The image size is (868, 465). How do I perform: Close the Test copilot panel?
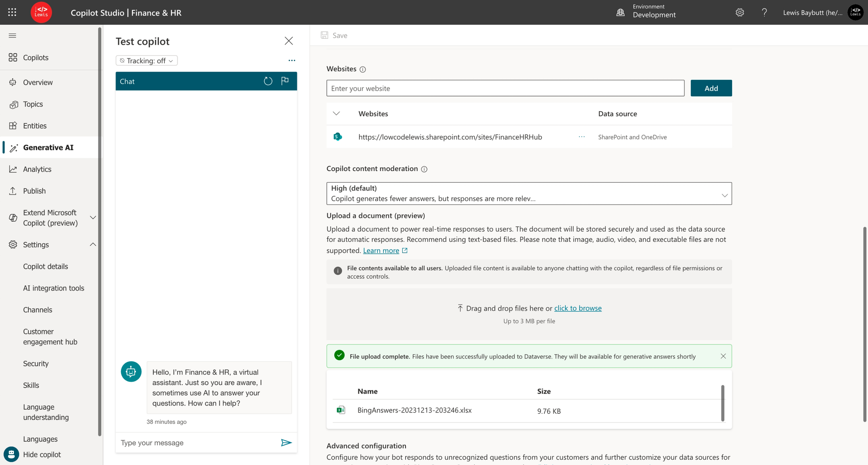coord(289,41)
